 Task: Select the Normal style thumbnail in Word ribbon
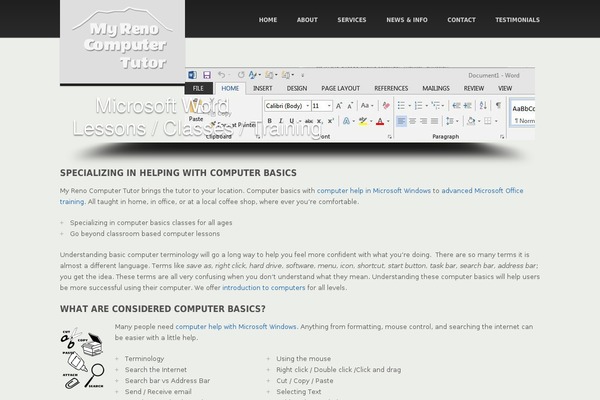523,114
